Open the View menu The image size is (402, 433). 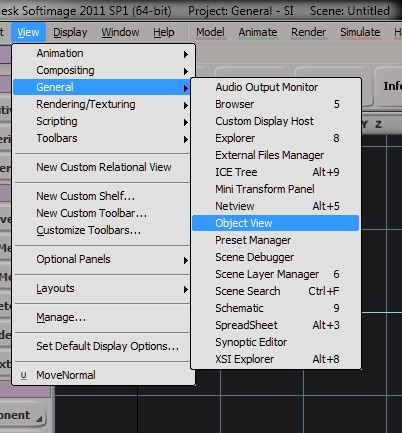[x=28, y=32]
